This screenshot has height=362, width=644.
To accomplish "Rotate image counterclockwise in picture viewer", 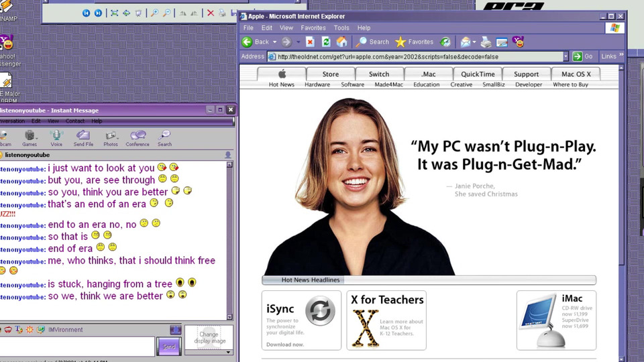I will [194, 13].
